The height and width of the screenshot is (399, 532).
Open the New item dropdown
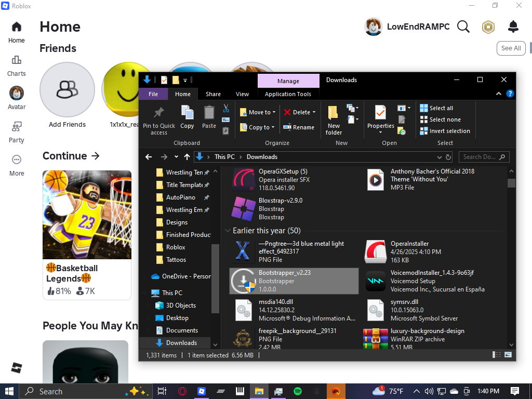coord(353,108)
